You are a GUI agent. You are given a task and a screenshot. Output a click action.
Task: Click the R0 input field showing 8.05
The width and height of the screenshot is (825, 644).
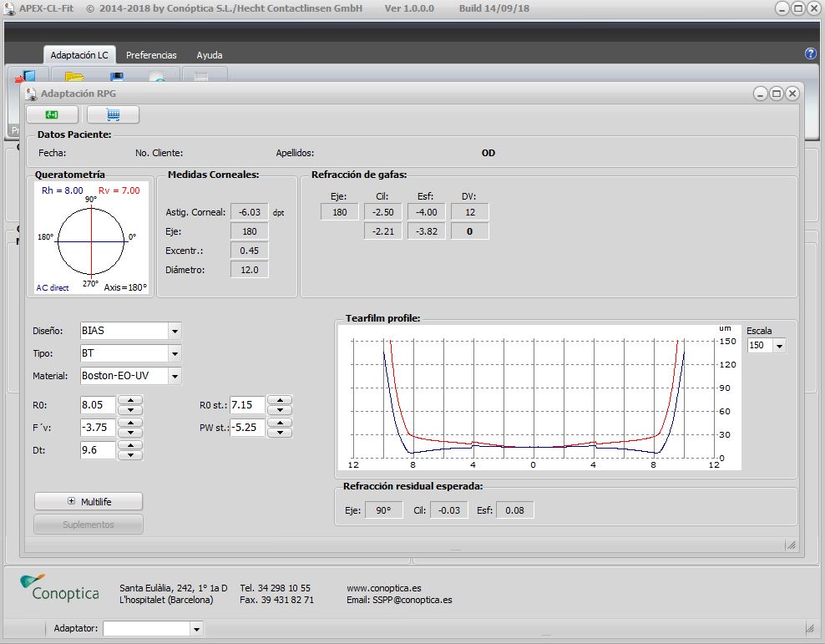(x=98, y=405)
